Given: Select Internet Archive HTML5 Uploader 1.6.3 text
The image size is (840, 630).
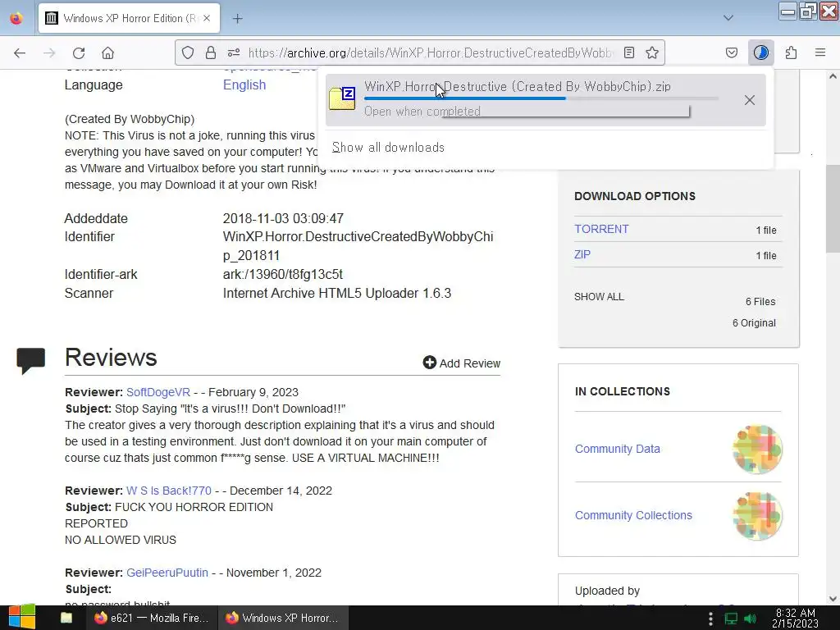Looking at the screenshot, I should pyautogui.click(x=337, y=293).
